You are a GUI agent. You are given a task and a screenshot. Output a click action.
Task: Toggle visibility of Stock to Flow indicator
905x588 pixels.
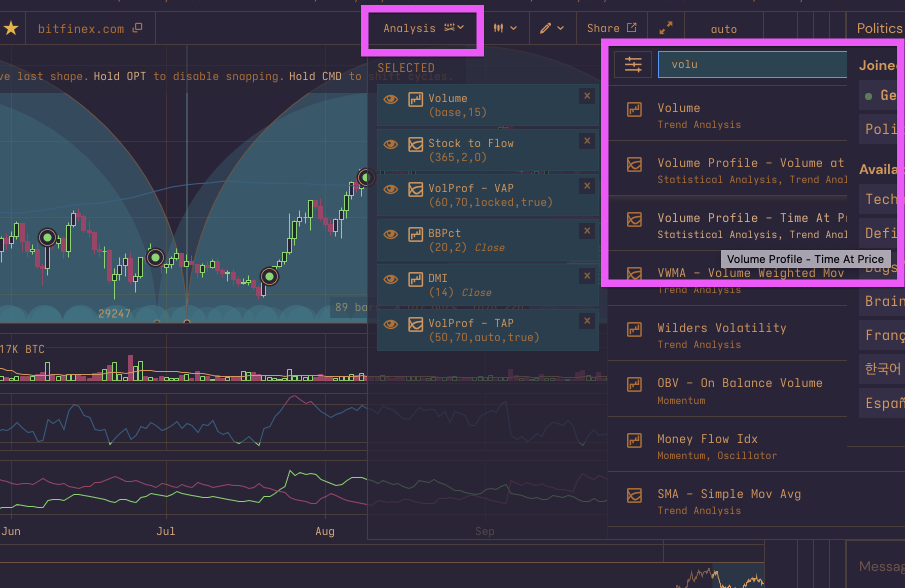pos(390,144)
